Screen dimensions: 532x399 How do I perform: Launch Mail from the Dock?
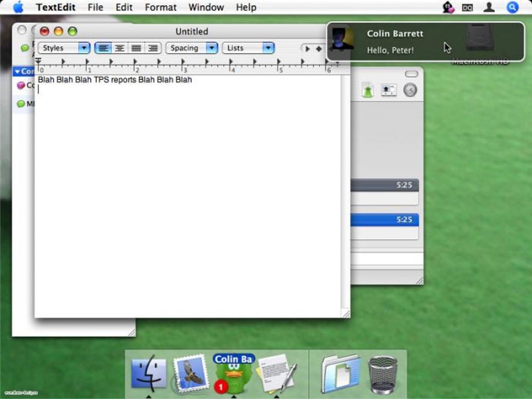click(x=191, y=373)
